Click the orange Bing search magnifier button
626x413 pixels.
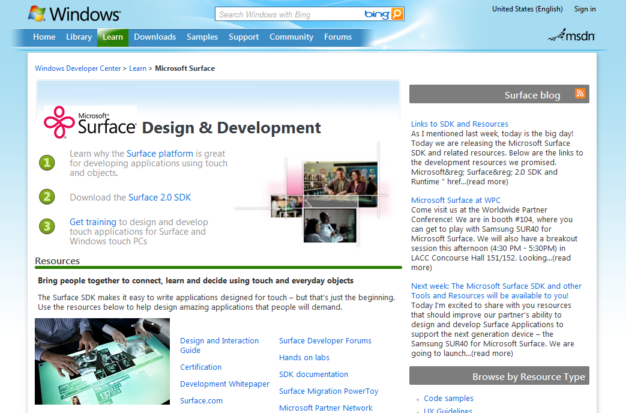397,14
